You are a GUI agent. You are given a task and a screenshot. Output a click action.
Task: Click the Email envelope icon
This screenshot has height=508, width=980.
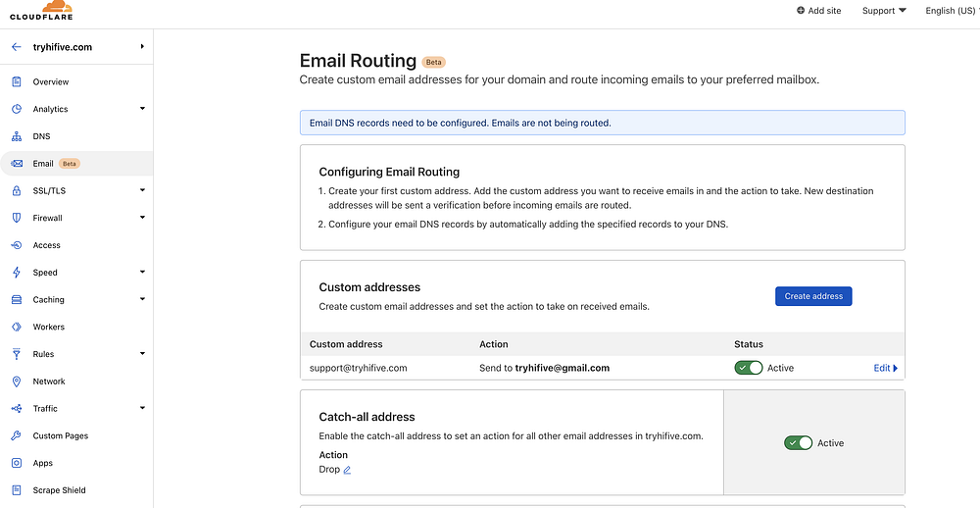(17, 164)
